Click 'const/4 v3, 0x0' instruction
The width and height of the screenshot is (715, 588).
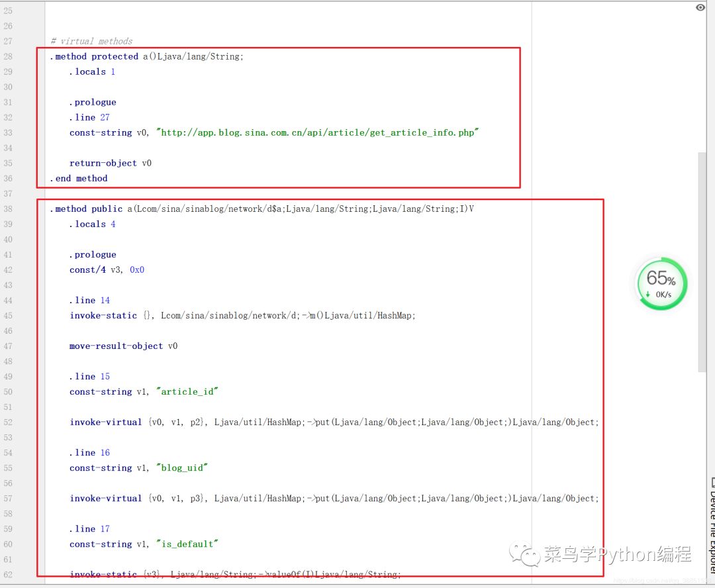tap(107, 269)
